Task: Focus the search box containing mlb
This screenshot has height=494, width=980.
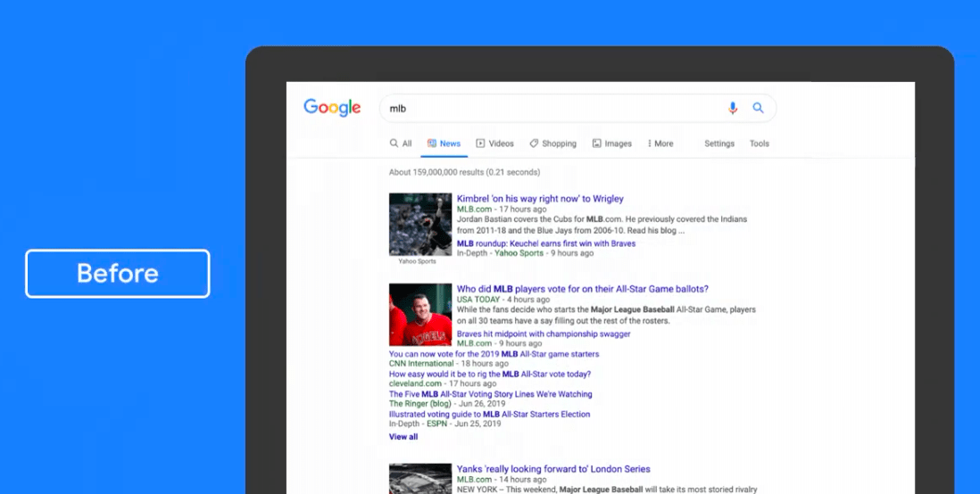Action: [577, 109]
